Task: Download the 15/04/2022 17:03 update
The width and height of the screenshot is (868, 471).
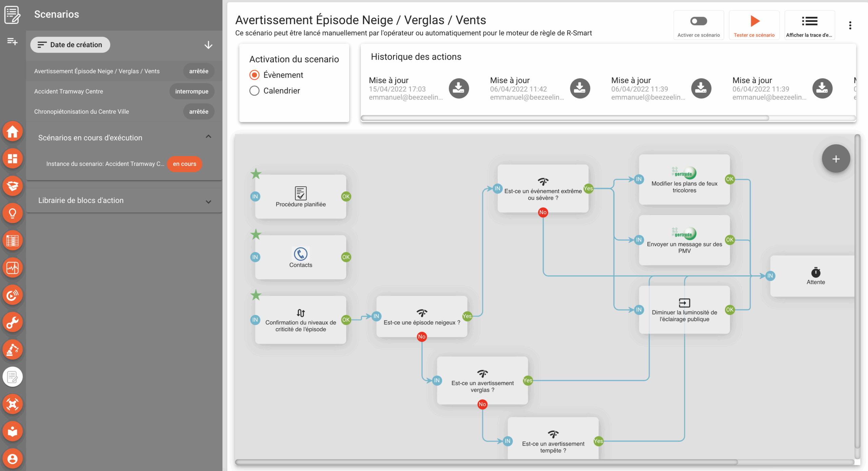Action: (459, 88)
